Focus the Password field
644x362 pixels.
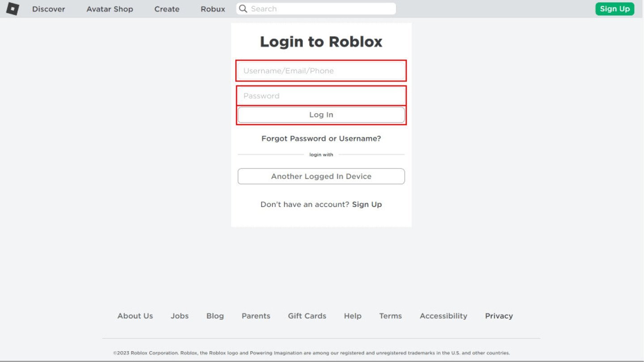321,96
